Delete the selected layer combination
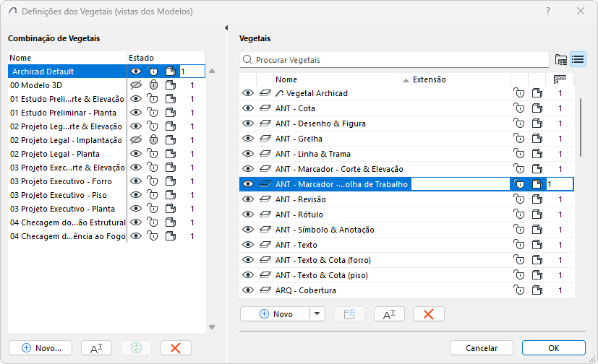This screenshot has height=364, width=598. (x=176, y=347)
